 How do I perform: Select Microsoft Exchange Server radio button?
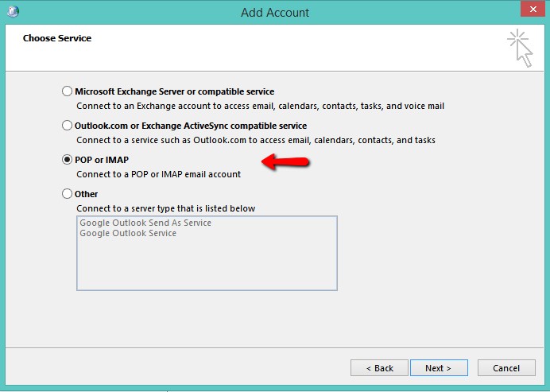(67, 91)
